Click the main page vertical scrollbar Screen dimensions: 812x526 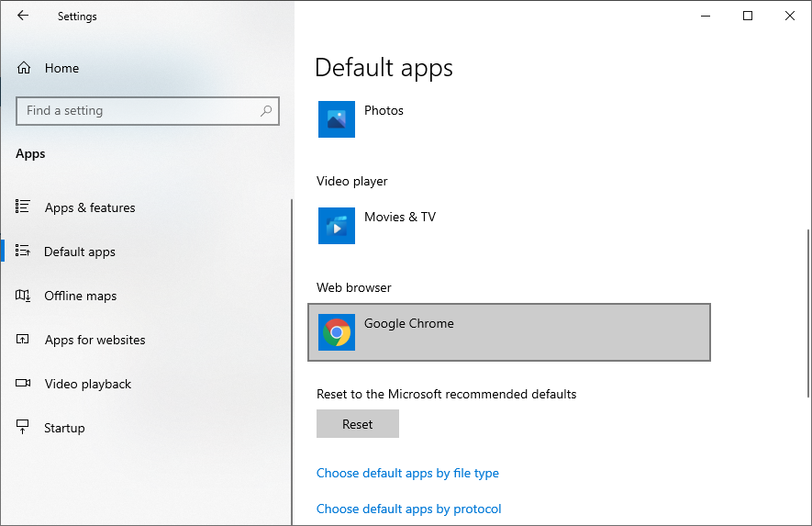pyautogui.click(x=807, y=313)
